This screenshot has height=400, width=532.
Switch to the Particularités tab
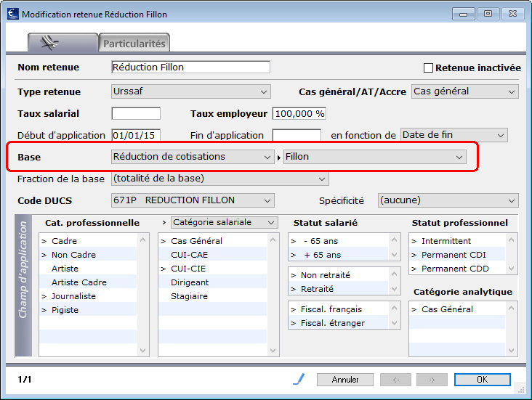pos(134,44)
